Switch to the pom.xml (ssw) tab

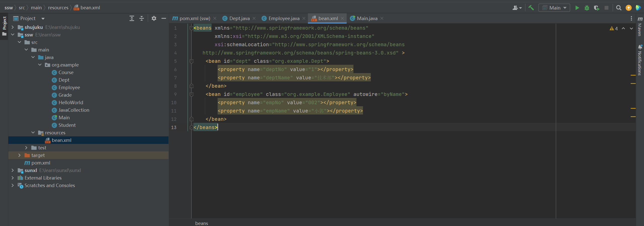194,18
